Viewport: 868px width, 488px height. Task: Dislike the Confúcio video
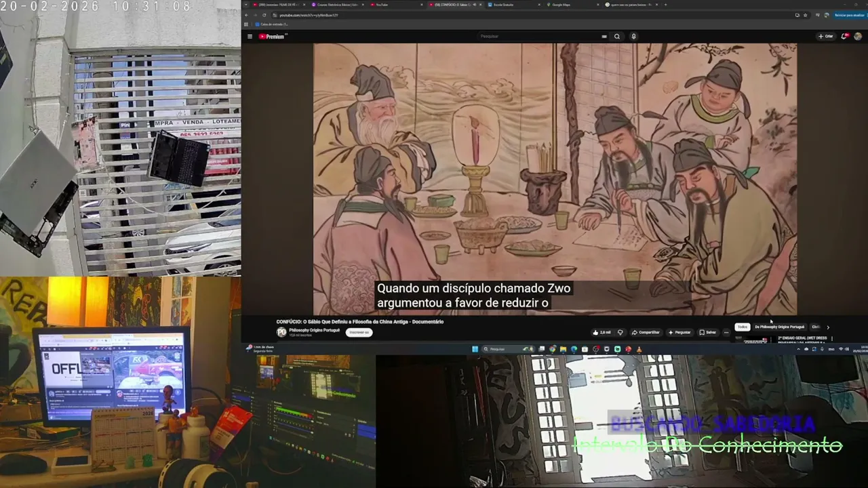pyautogui.click(x=620, y=333)
